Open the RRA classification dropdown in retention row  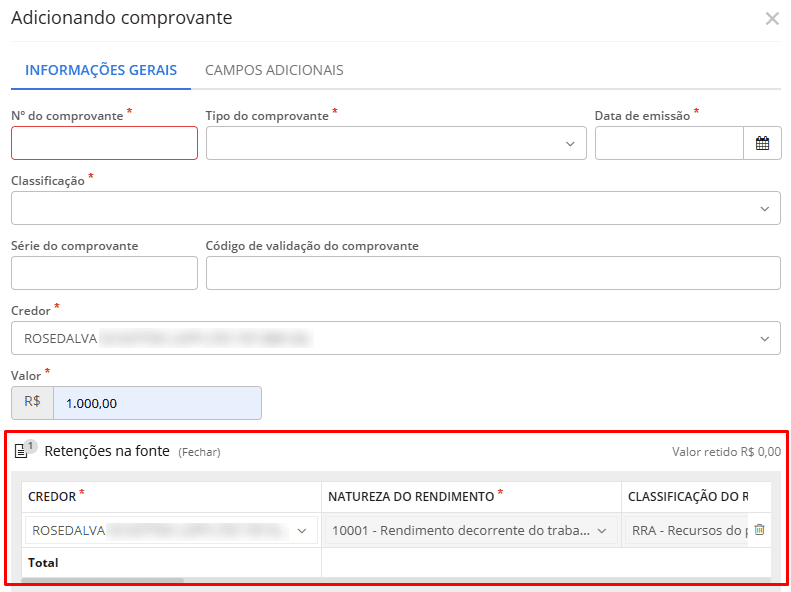tap(688, 530)
